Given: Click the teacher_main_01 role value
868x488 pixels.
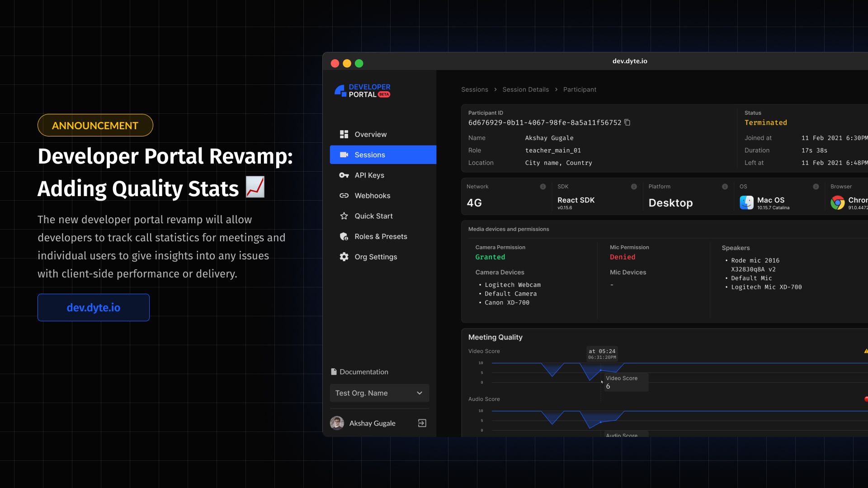Looking at the screenshot, I should click(x=553, y=150).
